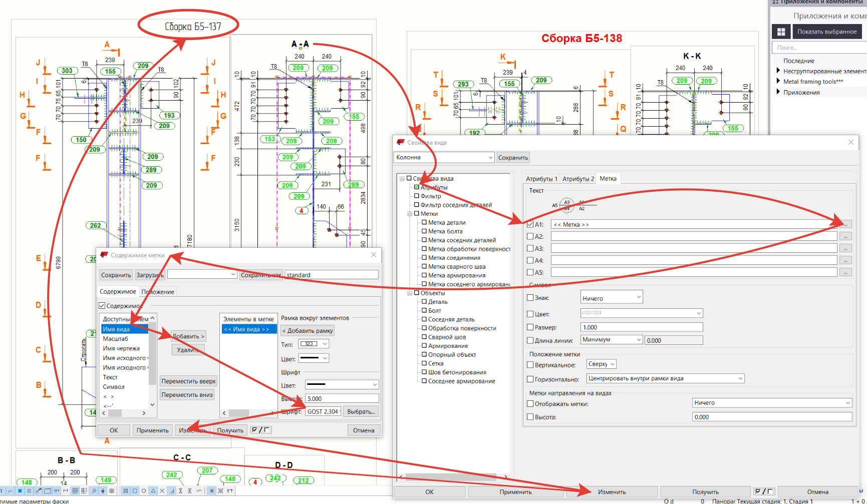Open the frame Цвет line color picker
The height and width of the screenshot is (504, 867).
click(314, 358)
